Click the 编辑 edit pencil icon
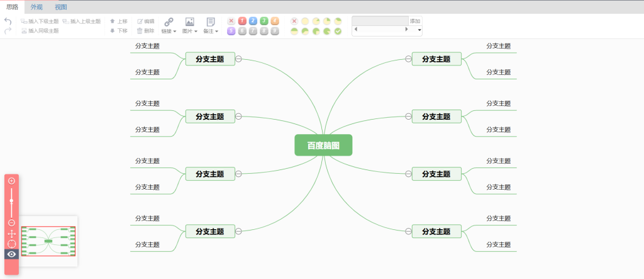The width and height of the screenshot is (644, 279). [x=140, y=21]
